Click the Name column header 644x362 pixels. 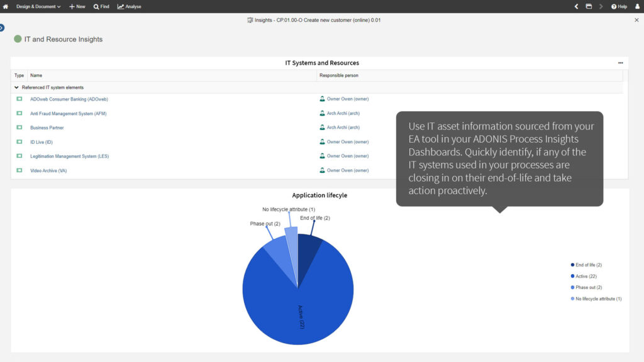(x=36, y=75)
